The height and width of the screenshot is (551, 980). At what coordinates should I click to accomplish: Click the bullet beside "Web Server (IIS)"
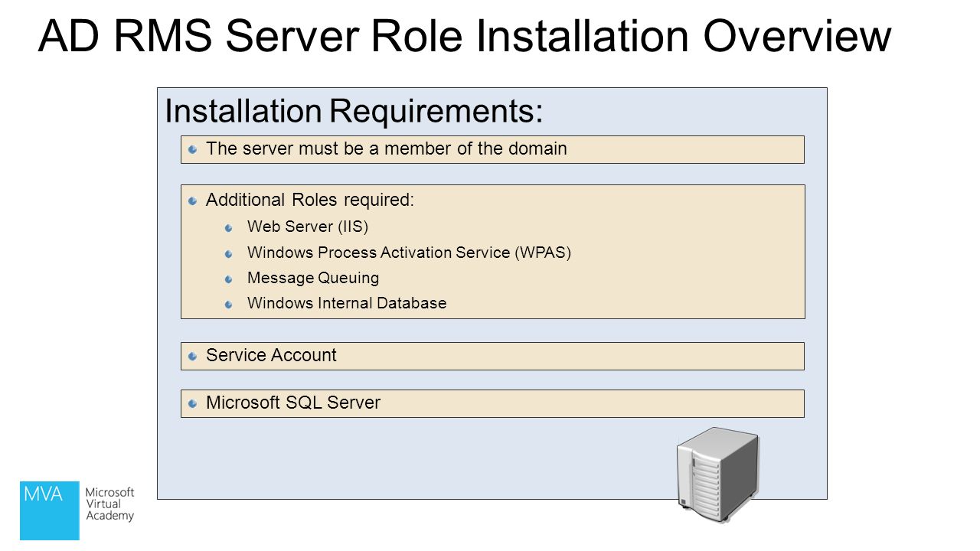pyautogui.click(x=229, y=227)
